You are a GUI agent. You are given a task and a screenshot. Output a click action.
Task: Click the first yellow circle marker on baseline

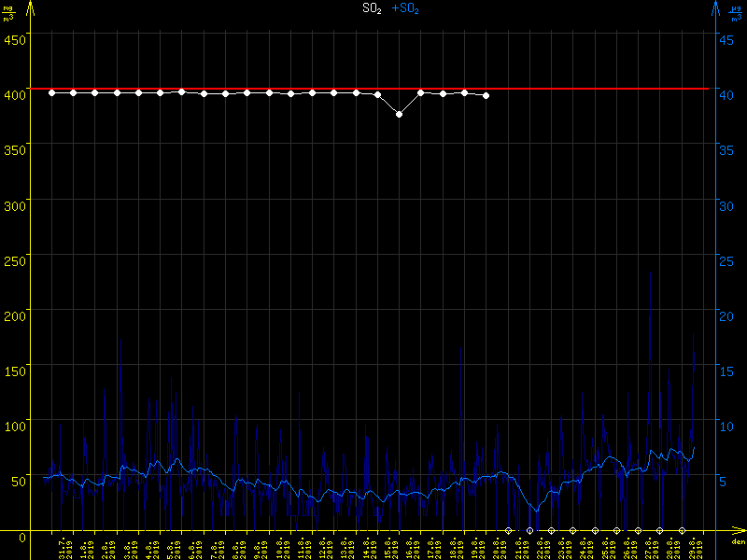(508, 531)
